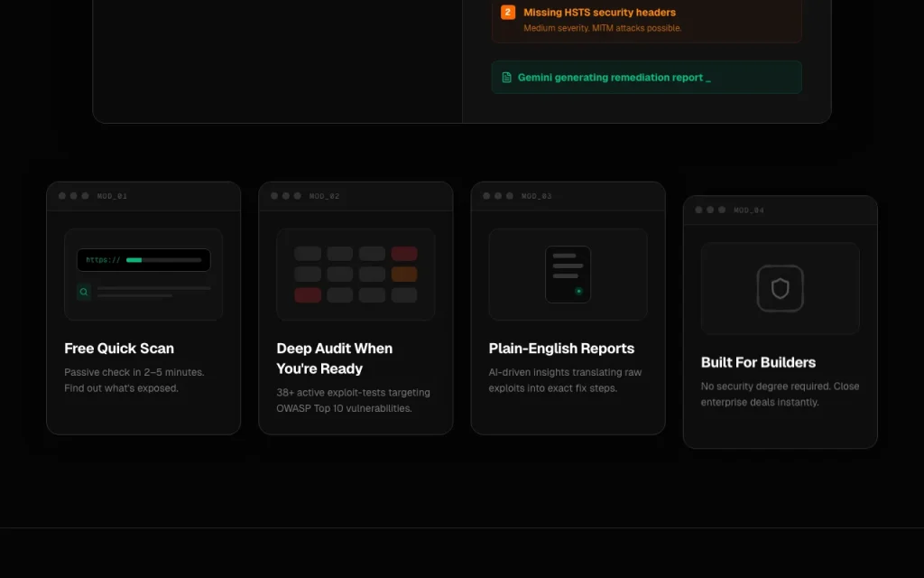Click the MOD_02 window label

(324, 196)
